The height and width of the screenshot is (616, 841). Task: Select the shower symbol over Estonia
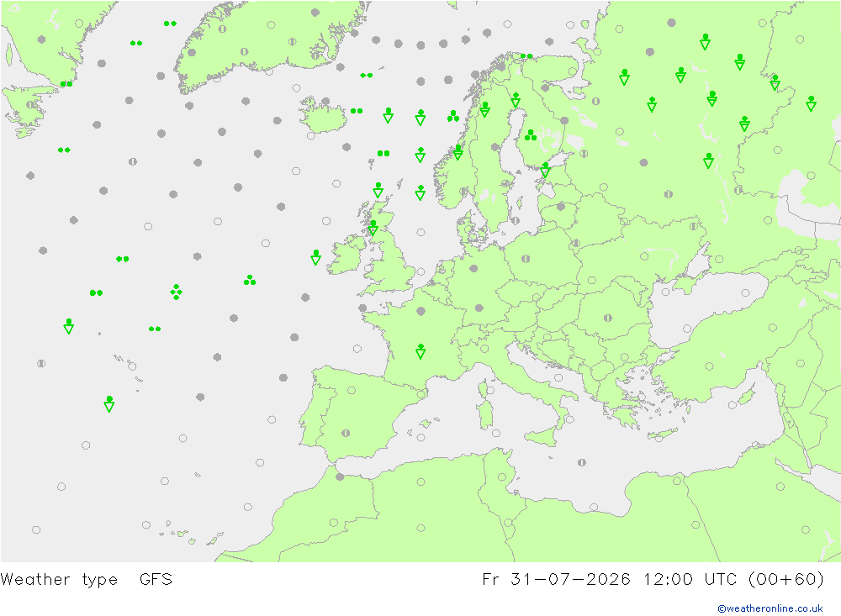point(546,170)
